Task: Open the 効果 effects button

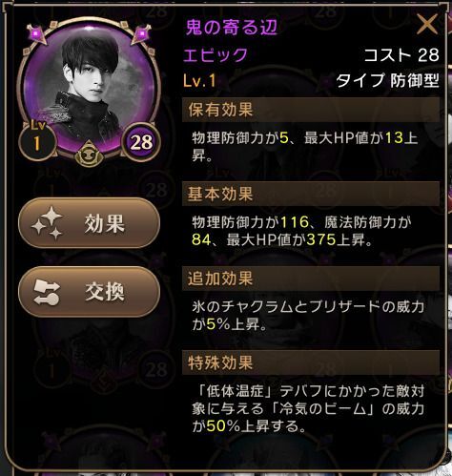Action: [x=90, y=223]
